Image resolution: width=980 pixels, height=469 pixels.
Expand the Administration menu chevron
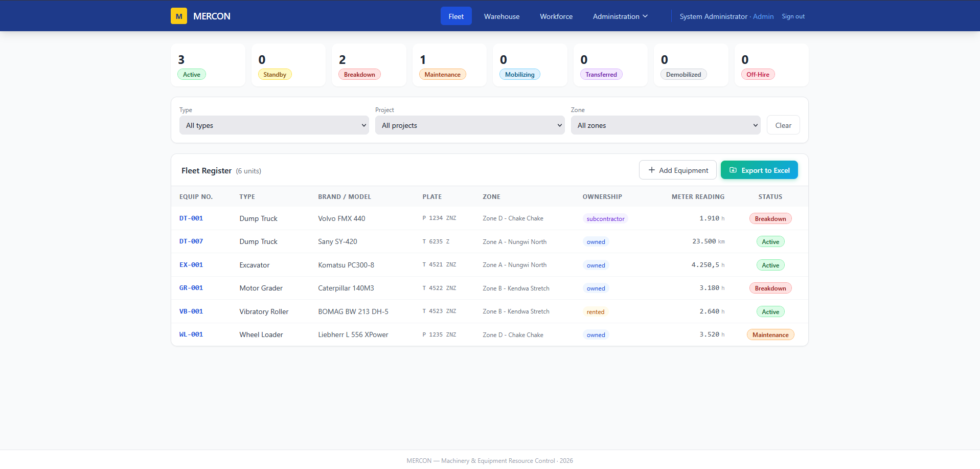pyautogui.click(x=645, y=16)
